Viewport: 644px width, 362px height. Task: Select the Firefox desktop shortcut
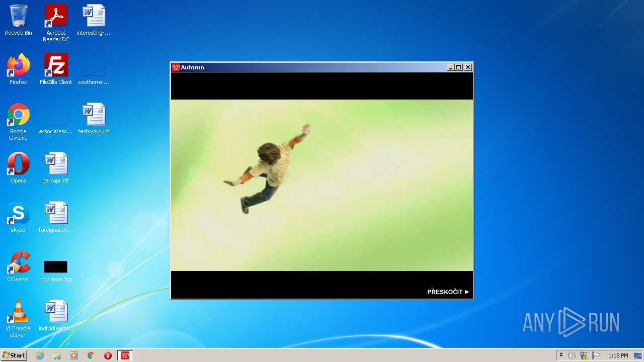click(18, 69)
